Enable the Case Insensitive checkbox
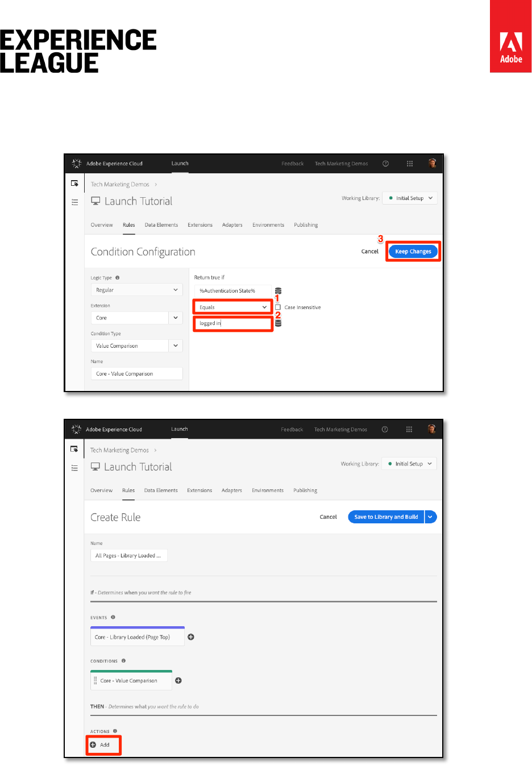The height and width of the screenshot is (766, 532). (278, 307)
